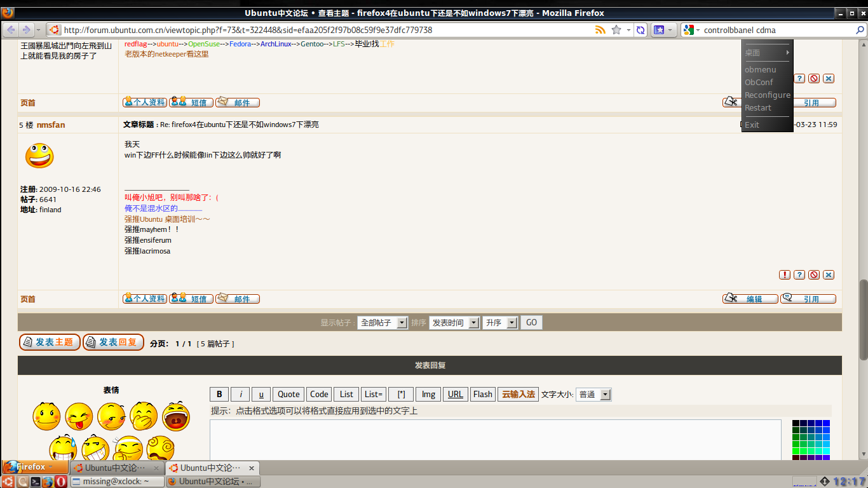This screenshot has height=488, width=868.
Task: Select ObConf from the Openbox menu
Action: [x=767, y=82]
